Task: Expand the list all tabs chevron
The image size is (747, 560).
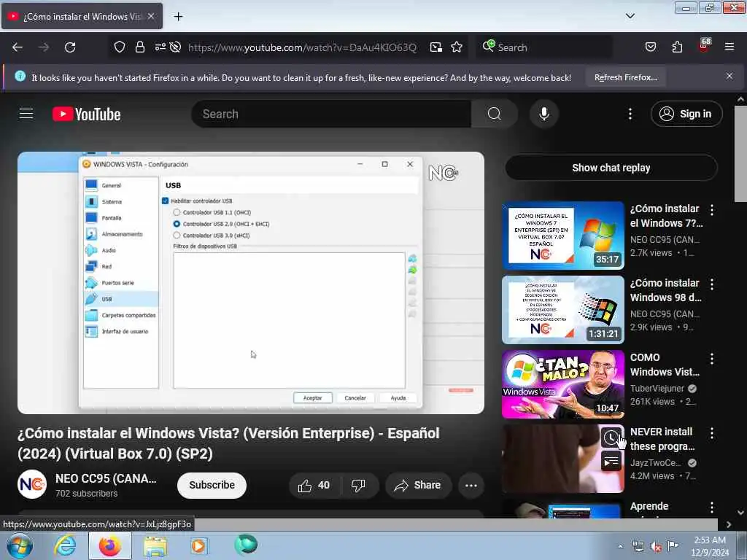Action: pos(630,16)
